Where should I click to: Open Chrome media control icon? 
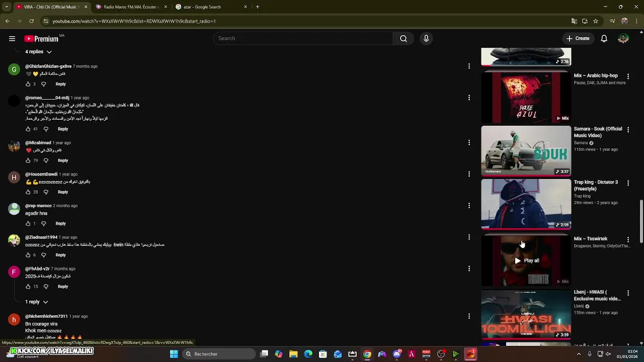coord(612,21)
